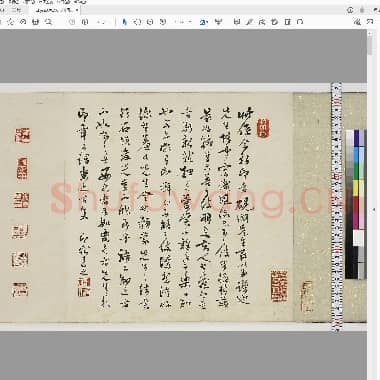Click the stamp tool icon
Viewport: 380px width, 380px height.
pos(275,22)
